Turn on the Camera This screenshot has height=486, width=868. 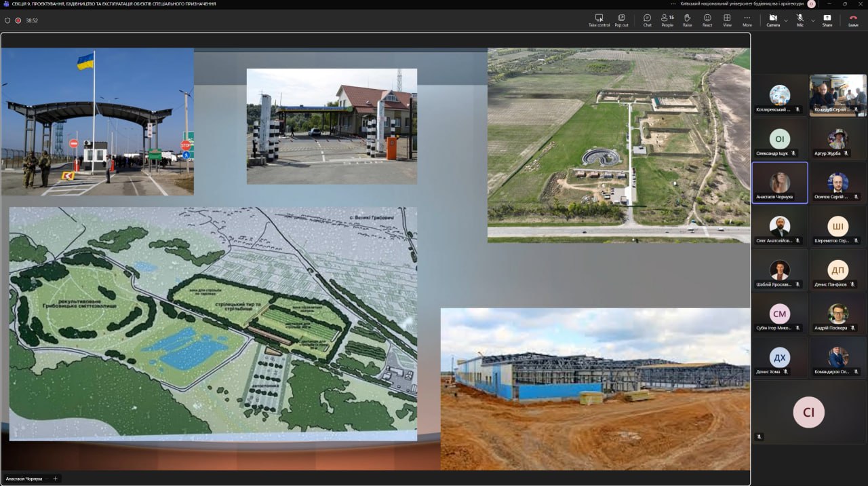pos(773,20)
